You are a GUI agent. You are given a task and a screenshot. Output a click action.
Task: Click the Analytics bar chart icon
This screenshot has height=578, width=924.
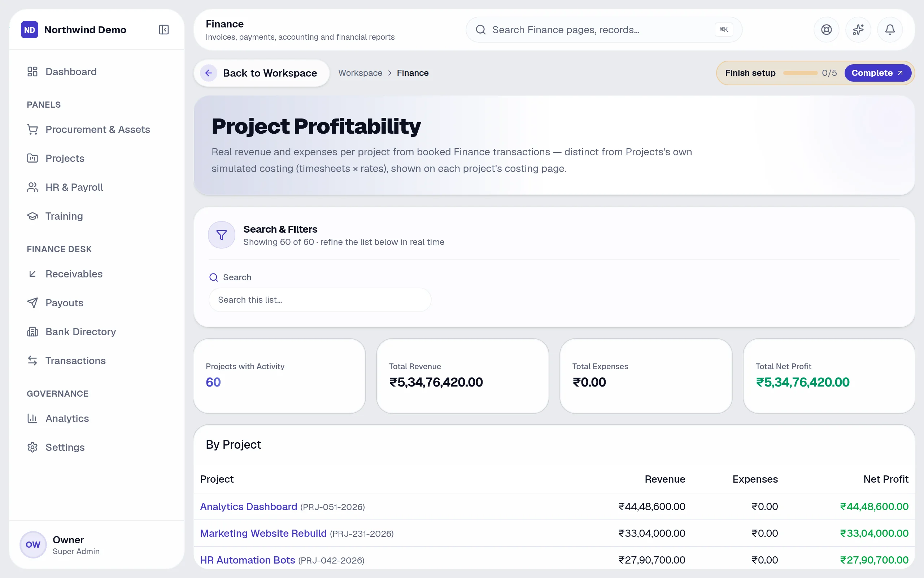32,418
